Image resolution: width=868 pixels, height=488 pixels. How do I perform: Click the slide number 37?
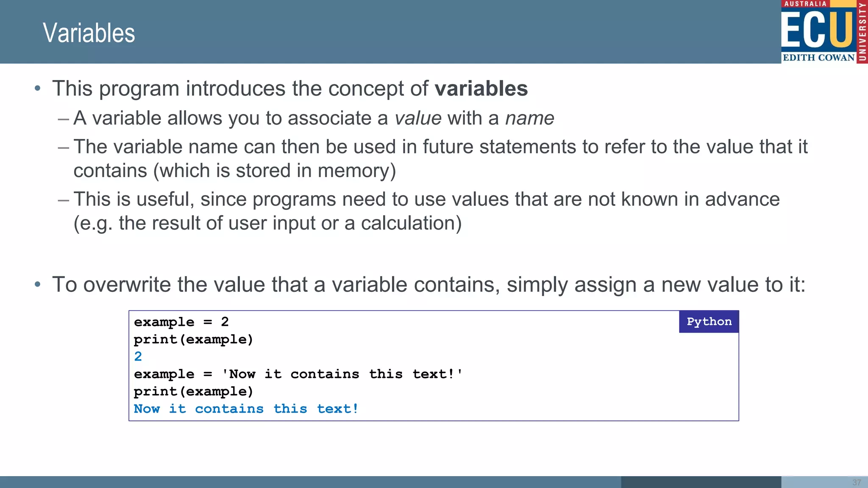pos(857,482)
